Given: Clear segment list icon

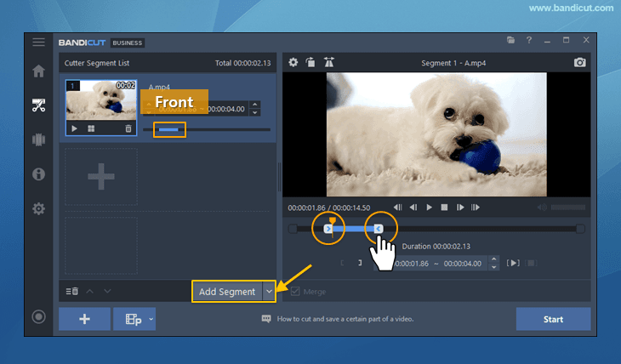Looking at the screenshot, I should point(71,291).
